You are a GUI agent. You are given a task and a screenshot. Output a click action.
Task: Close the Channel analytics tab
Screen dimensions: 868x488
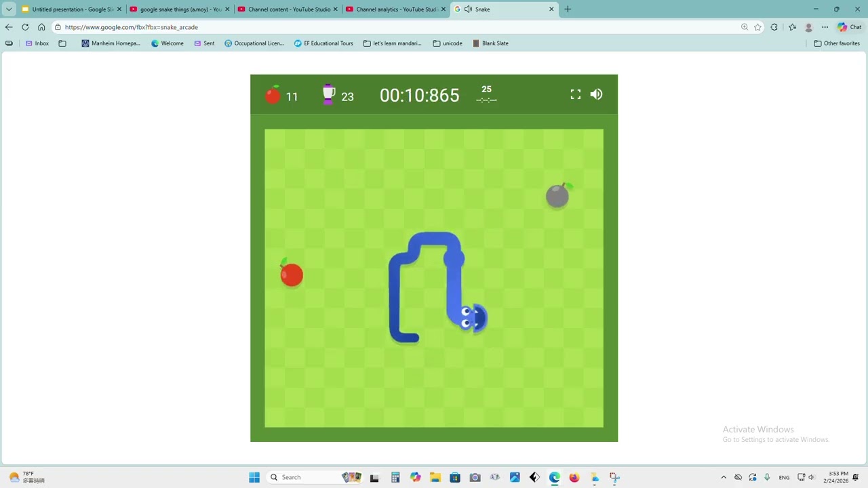443,9
